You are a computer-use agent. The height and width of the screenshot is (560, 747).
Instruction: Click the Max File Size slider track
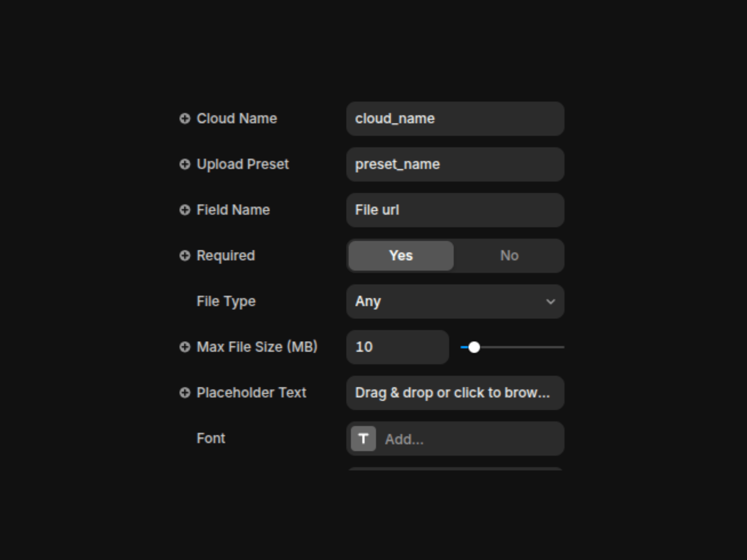tap(523, 347)
